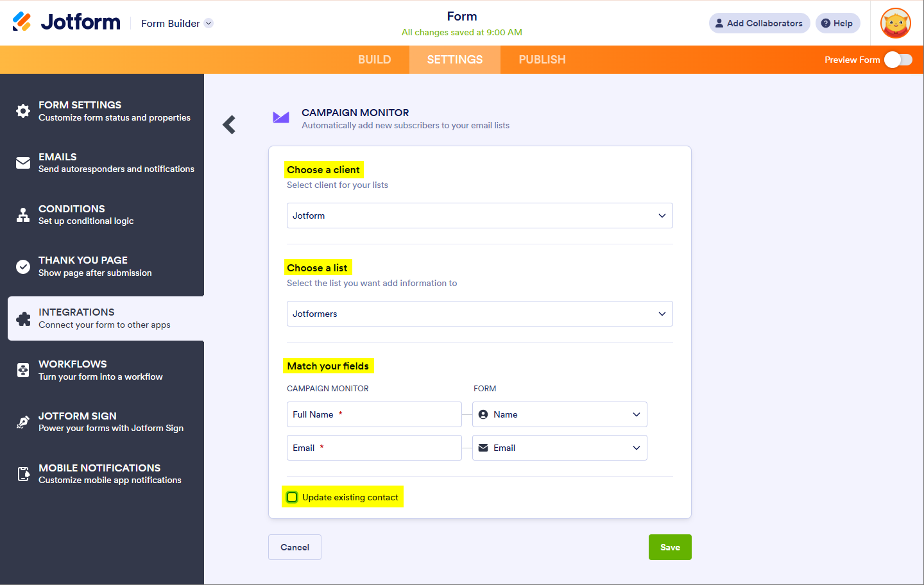
Task: Open Jotform Sign via pen icon
Action: (x=23, y=422)
